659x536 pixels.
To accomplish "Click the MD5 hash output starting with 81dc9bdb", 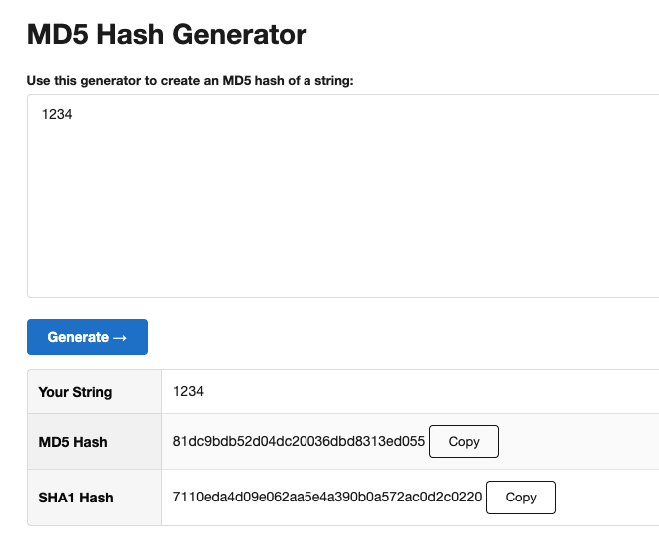I will [298, 441].
